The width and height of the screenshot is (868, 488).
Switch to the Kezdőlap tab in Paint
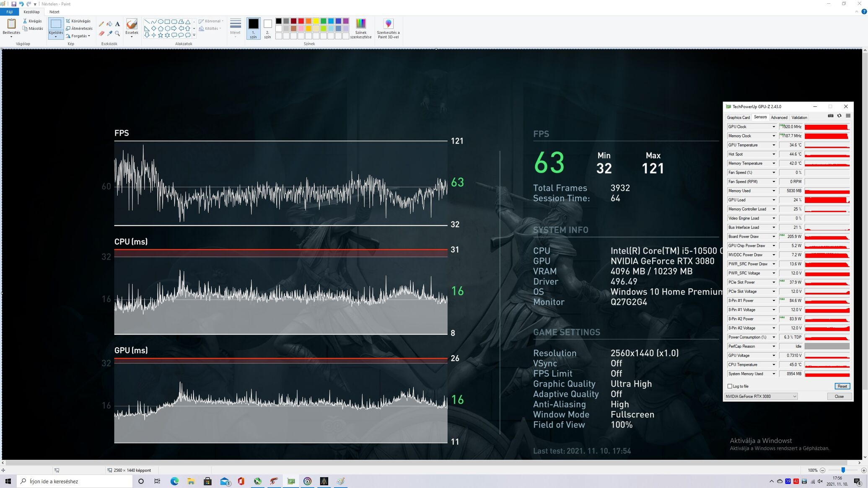coord(31,12)
